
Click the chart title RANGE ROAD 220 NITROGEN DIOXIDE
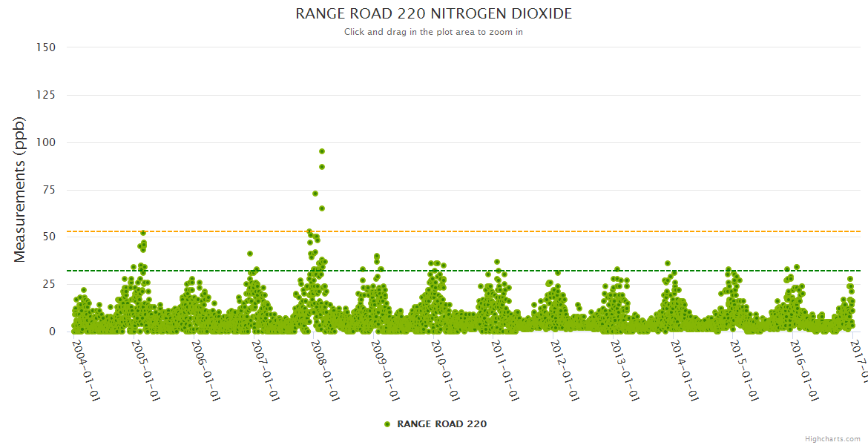(x=433, y=14)
